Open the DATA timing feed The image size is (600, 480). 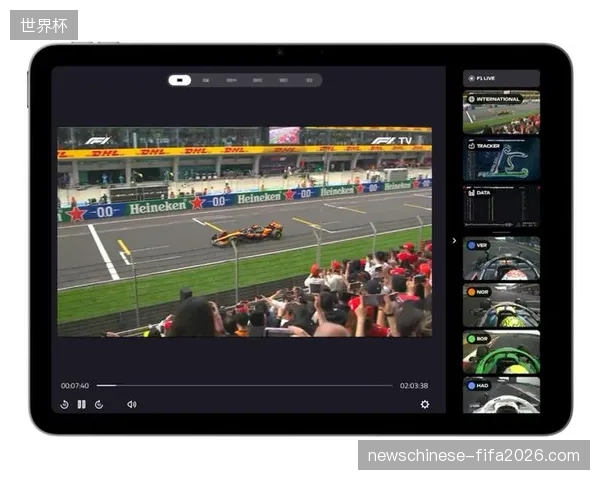coord(501,207)
